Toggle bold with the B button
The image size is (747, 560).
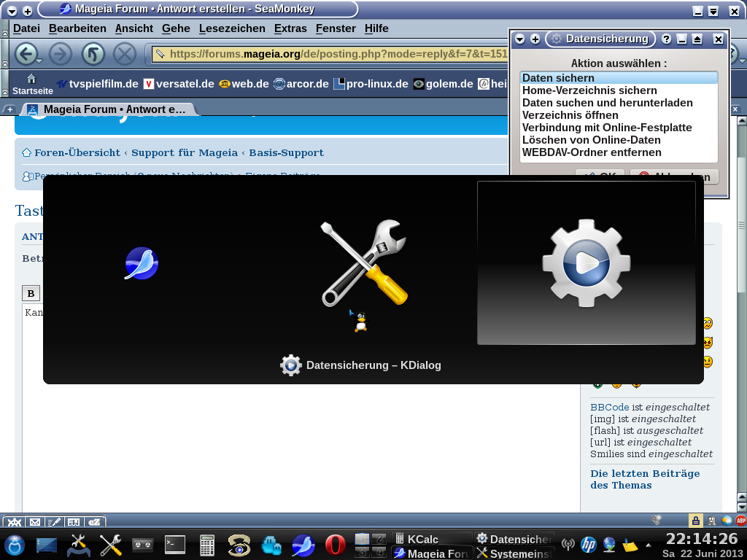click(x=31, y=293)
